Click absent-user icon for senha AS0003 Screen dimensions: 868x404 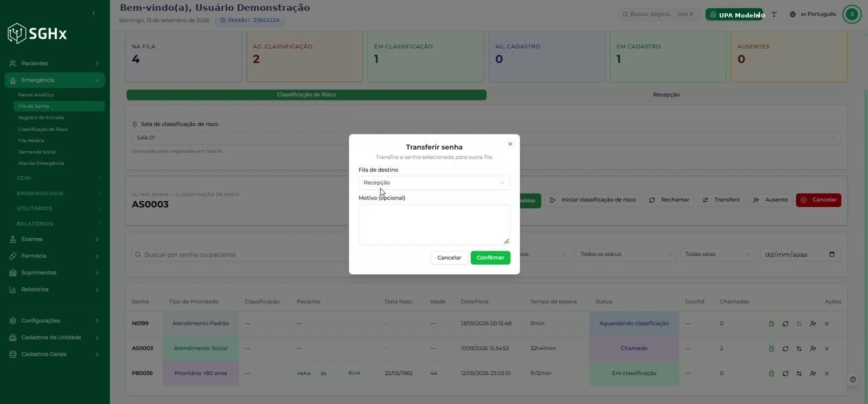813,349
